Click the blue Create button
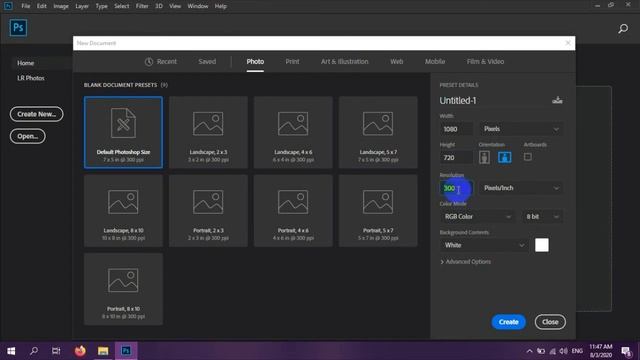This screenshot has height=360, width=640. [508, 322]
